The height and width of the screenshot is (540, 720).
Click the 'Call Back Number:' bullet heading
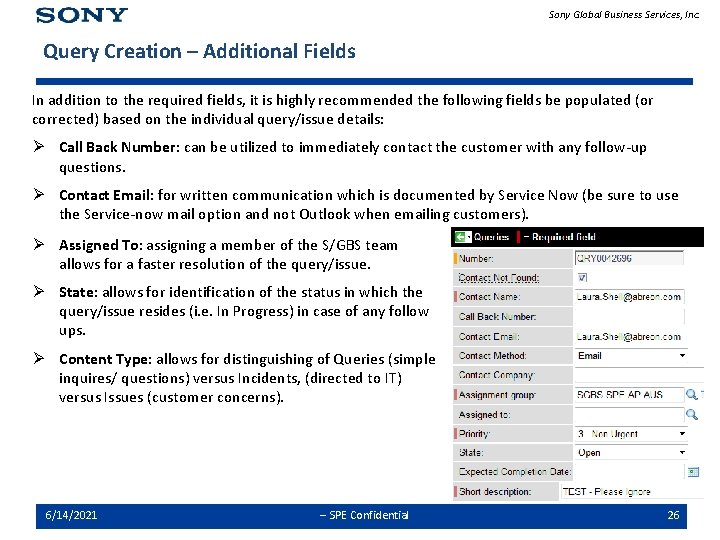pos(119,147)
